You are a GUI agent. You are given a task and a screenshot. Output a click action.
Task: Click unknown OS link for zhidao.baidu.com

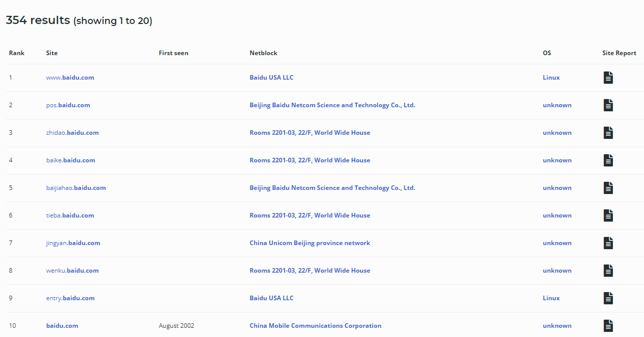click(557, 133)
